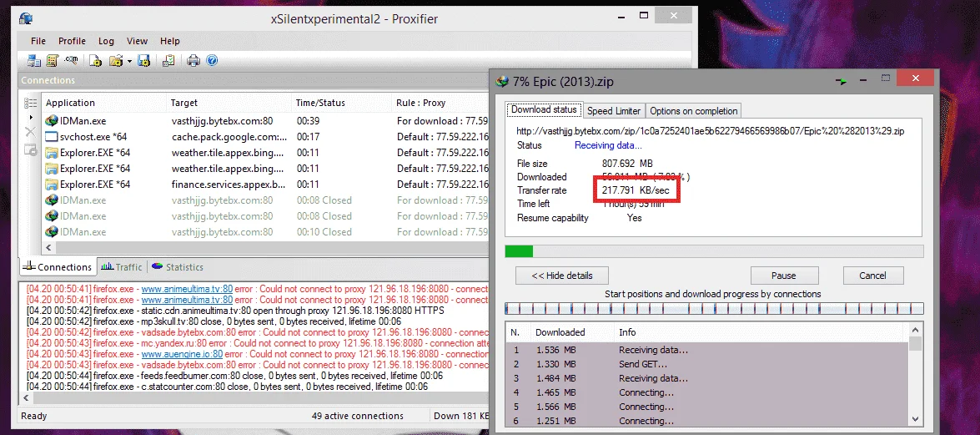Print using the printer toolbar icon
This screenshot has height=435, width=980.
tap(193, 61)
